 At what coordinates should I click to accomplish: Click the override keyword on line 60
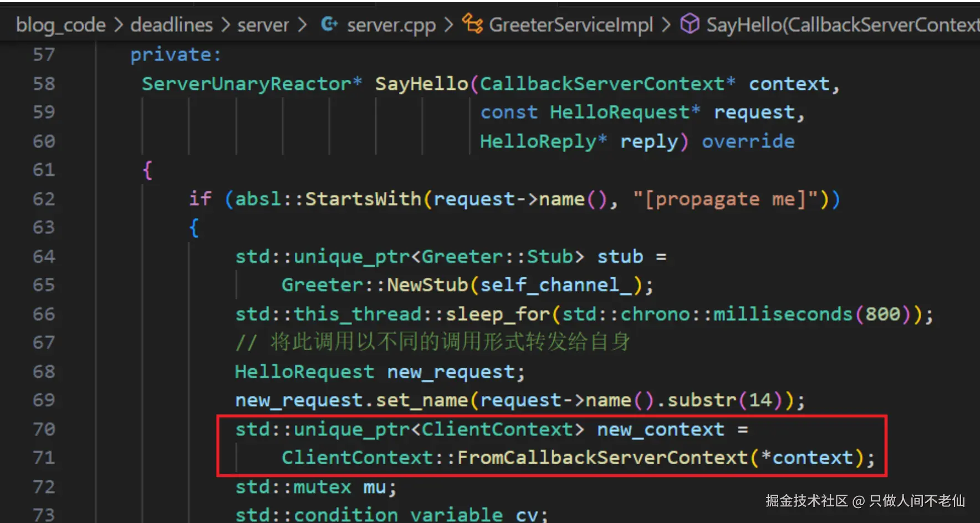click(x=748, y=141)
